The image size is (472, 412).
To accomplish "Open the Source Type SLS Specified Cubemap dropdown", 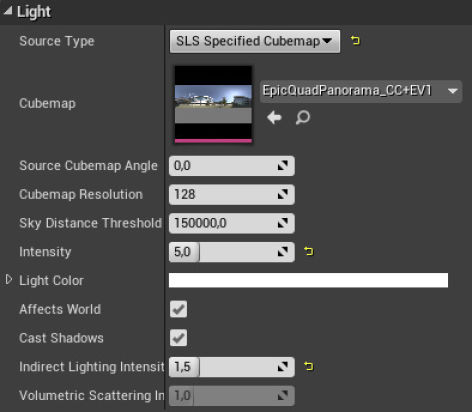I will click(255, 41).
